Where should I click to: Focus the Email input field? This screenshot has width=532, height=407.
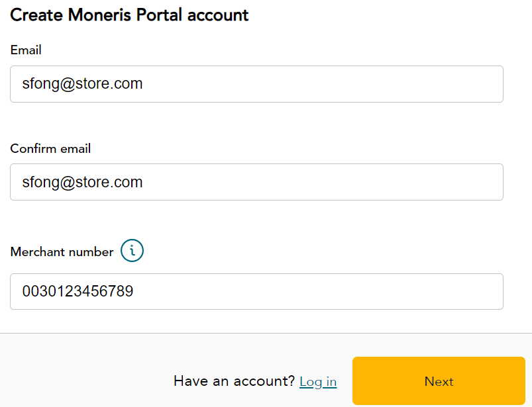[x=256, y=84]
